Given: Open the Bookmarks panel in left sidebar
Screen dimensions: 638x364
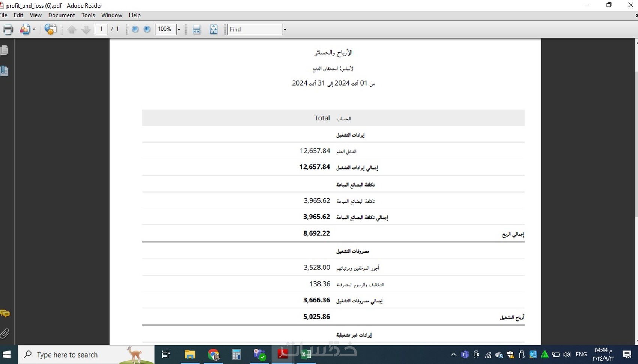Looking at the screenshot, I should [5, 71].
